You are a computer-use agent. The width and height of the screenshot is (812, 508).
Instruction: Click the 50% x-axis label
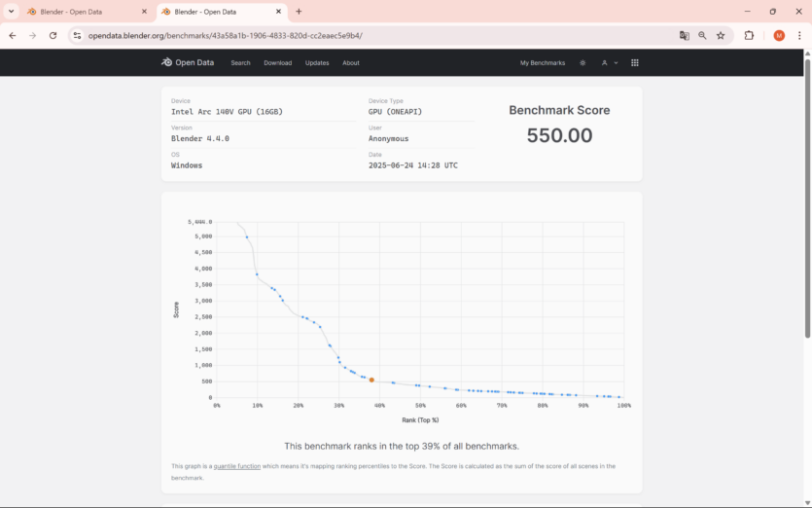420,406
